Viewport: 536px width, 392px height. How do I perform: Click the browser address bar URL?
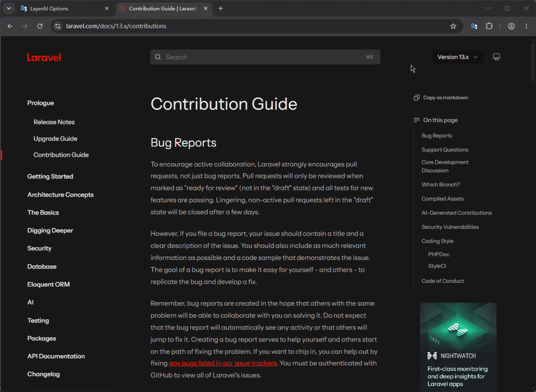point(116,26)
